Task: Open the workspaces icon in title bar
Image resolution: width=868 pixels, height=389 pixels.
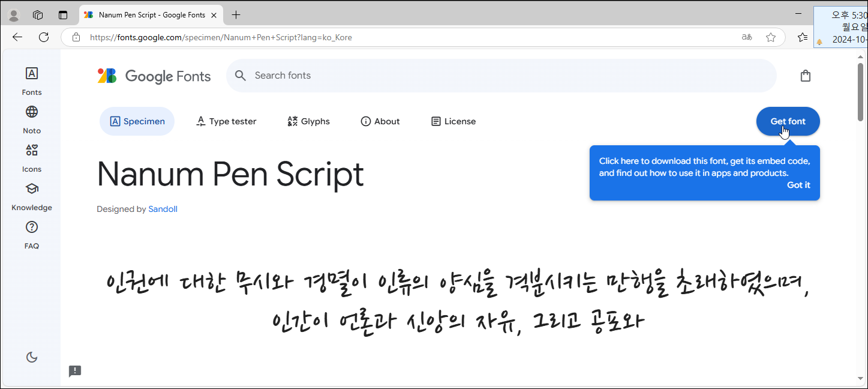Action: pos(38,15)
